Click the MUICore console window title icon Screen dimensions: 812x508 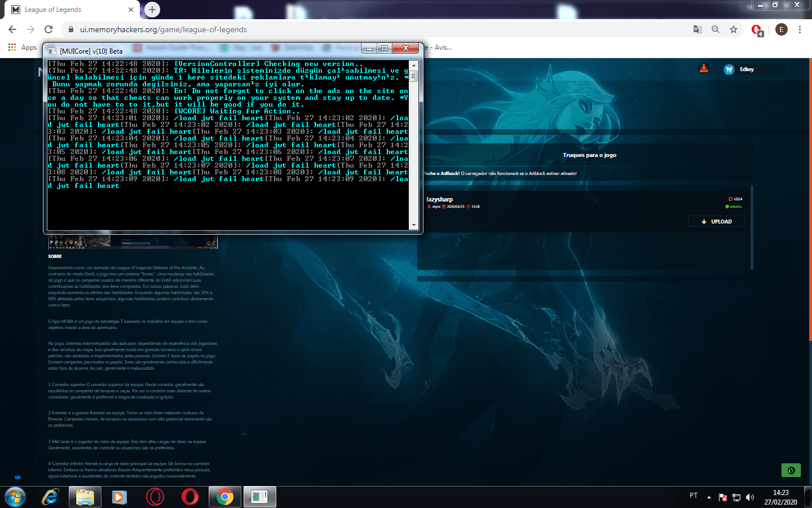click(x=52, y=50)
